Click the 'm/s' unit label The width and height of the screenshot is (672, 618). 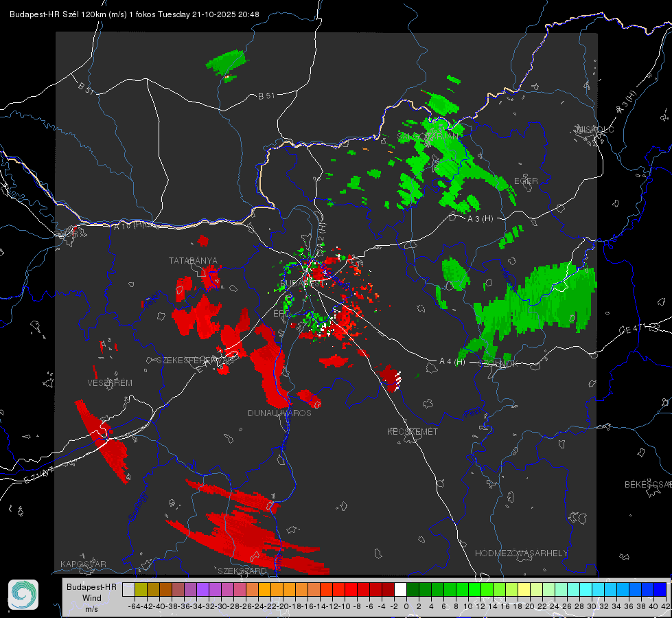(x=91, y=609)
